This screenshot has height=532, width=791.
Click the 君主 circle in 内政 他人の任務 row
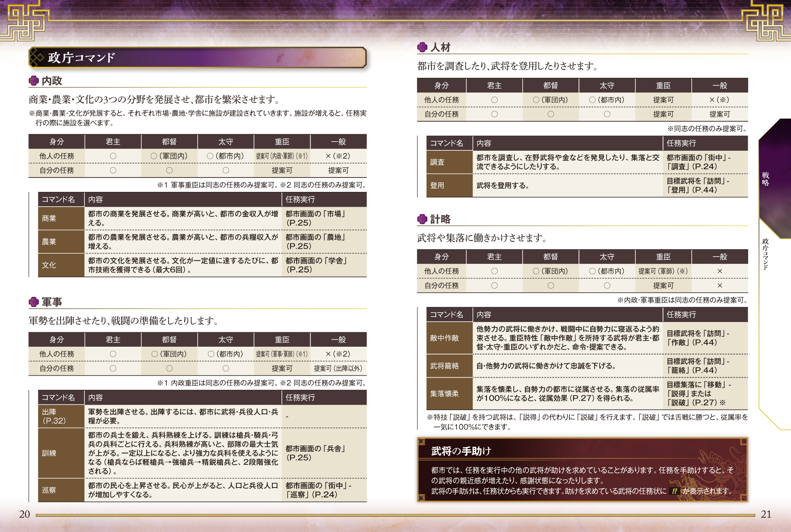pos(113,156)
